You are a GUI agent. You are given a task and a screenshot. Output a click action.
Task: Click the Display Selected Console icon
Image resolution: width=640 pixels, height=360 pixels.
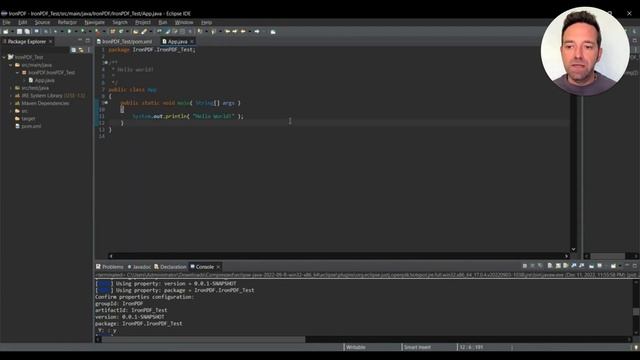click(599, 266)
